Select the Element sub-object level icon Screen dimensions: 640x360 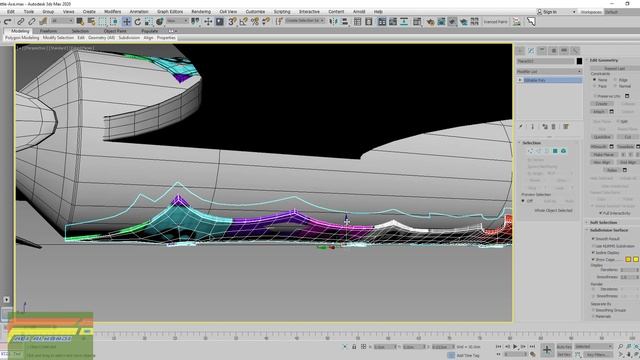point(563,151)
